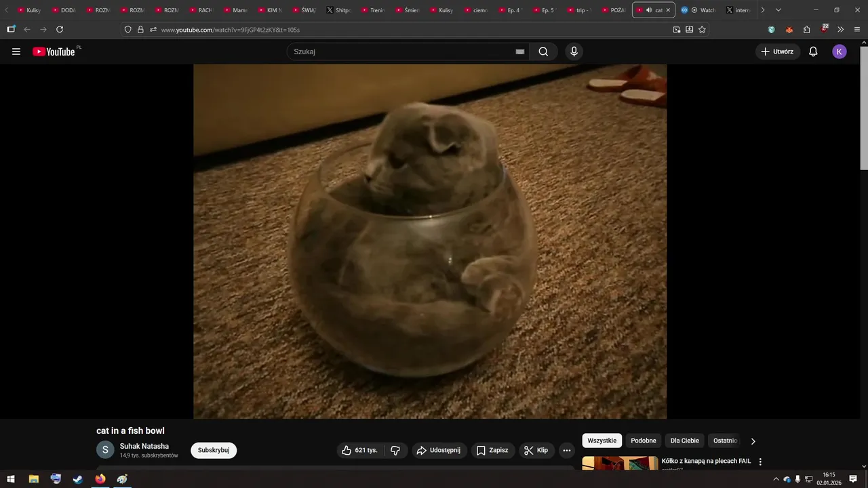Show more toolbar extensions overflow chevrons
This screenshot has height=488, width=868.
(x=841, y=30)
